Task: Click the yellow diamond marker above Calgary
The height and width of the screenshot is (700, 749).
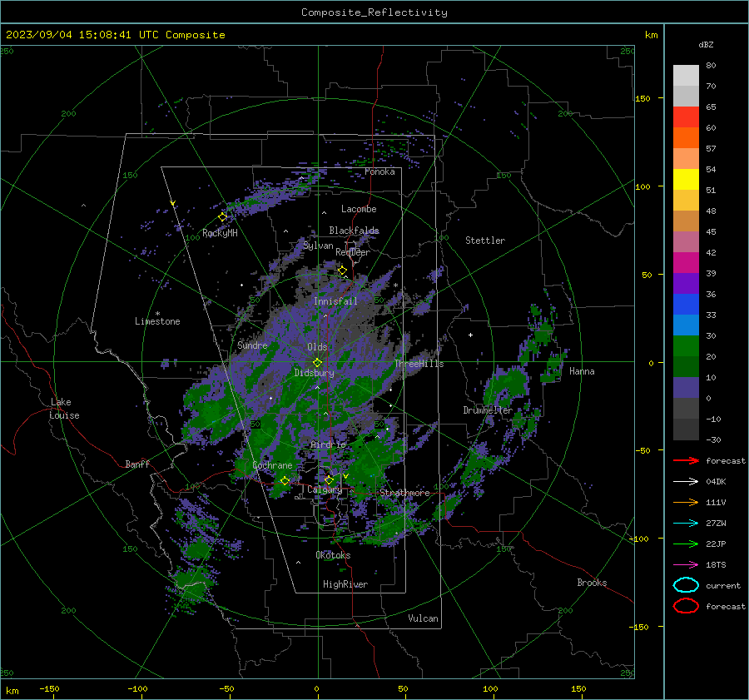Action: (329, 479)
